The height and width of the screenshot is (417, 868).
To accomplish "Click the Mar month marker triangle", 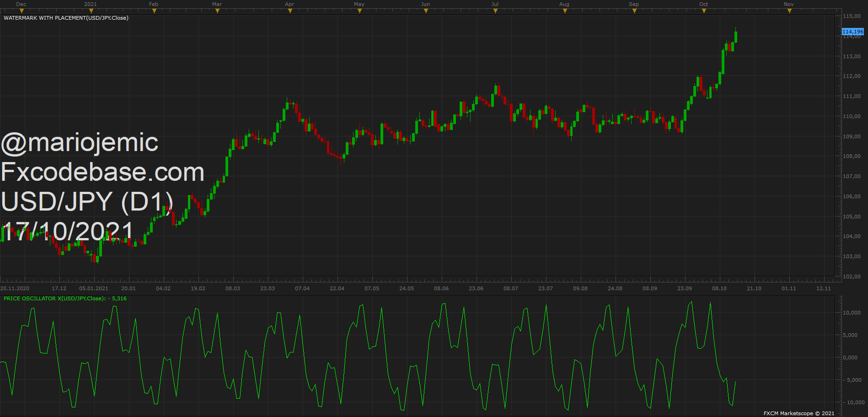I will [x=217, y=11].
